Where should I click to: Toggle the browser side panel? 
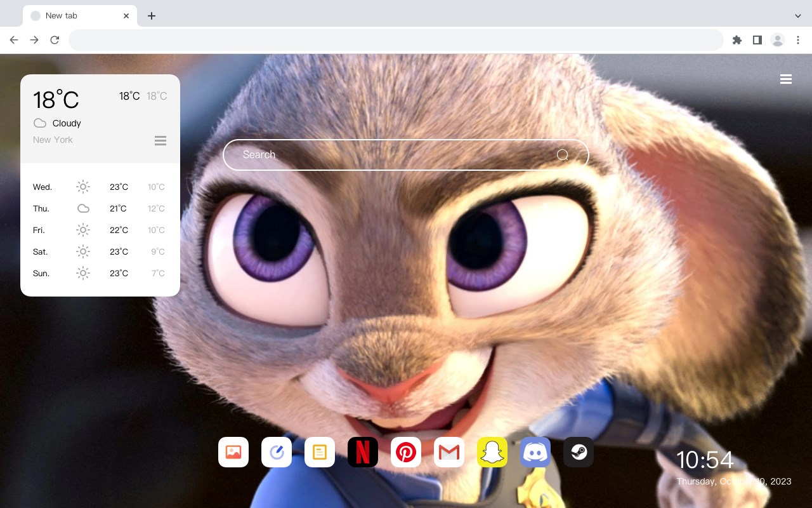(x=757, y=40)
